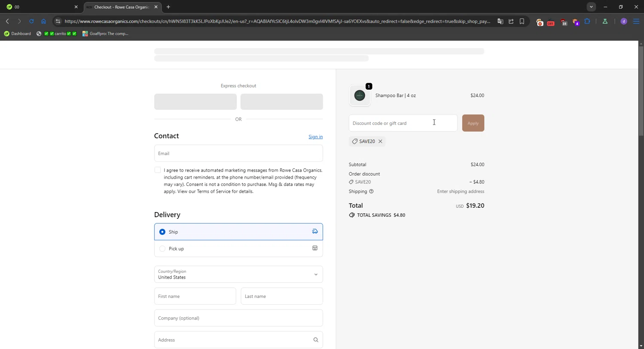Open the shield extension with 31 badge
Viewport: 644px width, 349px height.
(564, 22)
